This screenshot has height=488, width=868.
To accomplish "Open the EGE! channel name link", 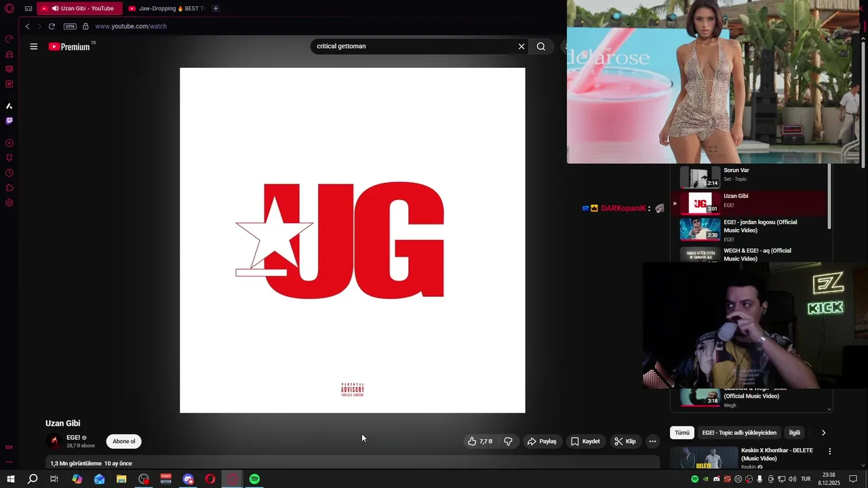I will [73, 438].
